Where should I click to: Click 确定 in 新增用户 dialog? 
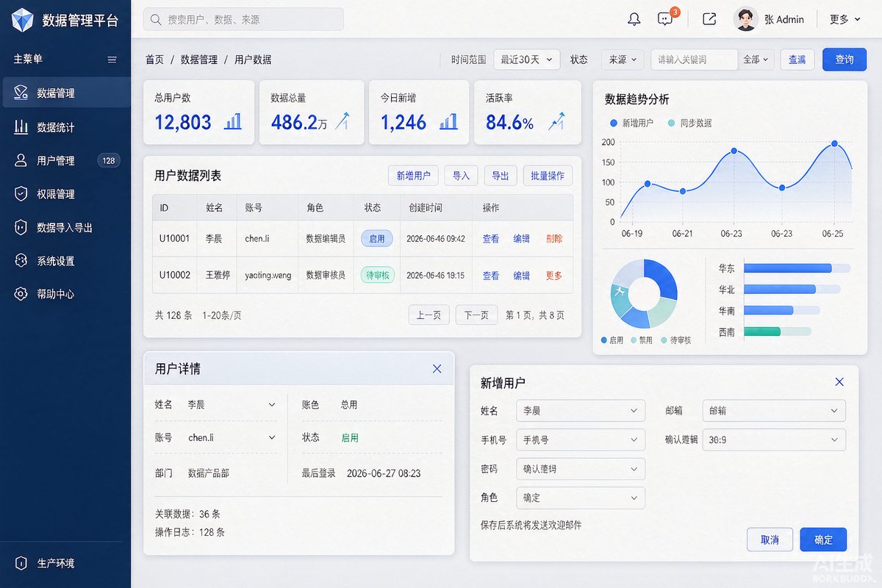tap(823, 539)
